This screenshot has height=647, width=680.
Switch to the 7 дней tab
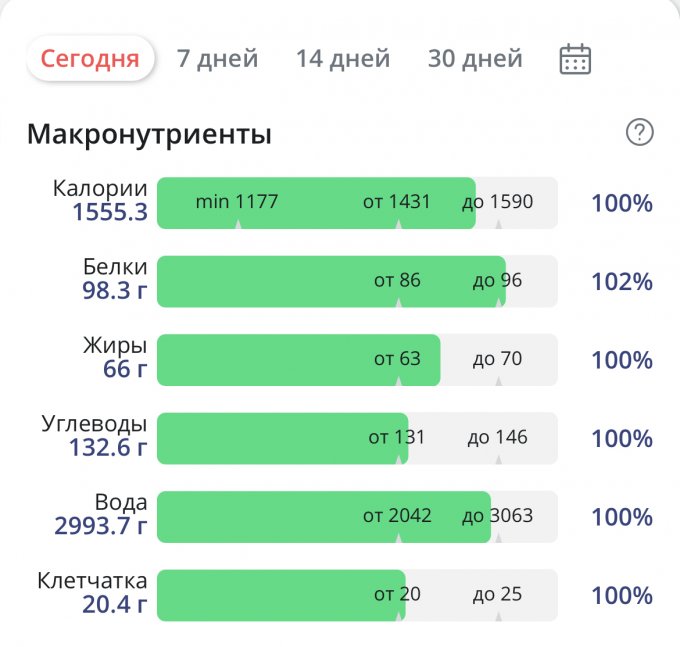pyautogui.click(x=217, y=59)
